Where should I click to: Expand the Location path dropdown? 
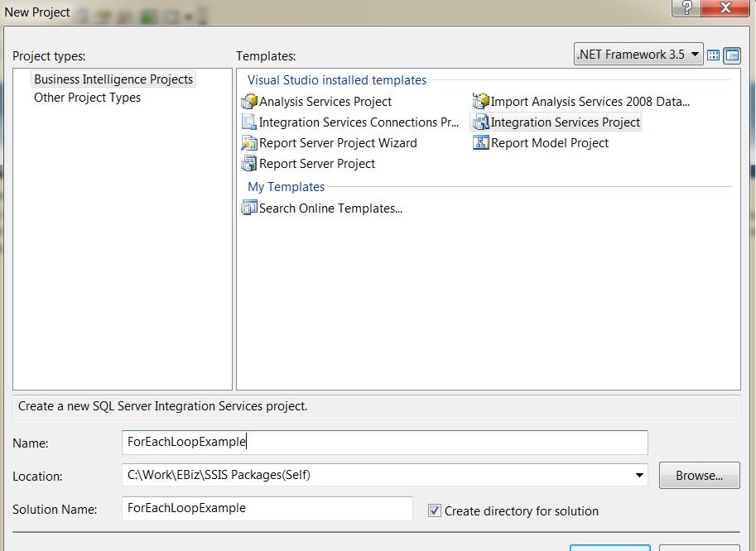tap(639, 476)
